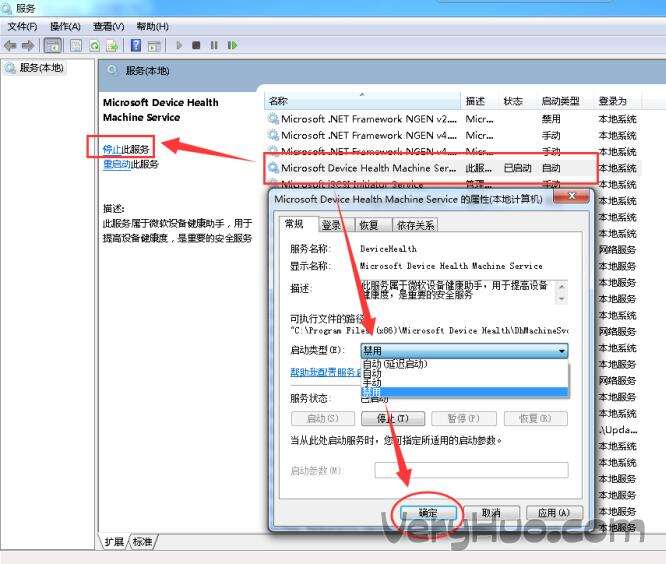
Task: Click the gear icon of Device Health service row
Action: 273,168
